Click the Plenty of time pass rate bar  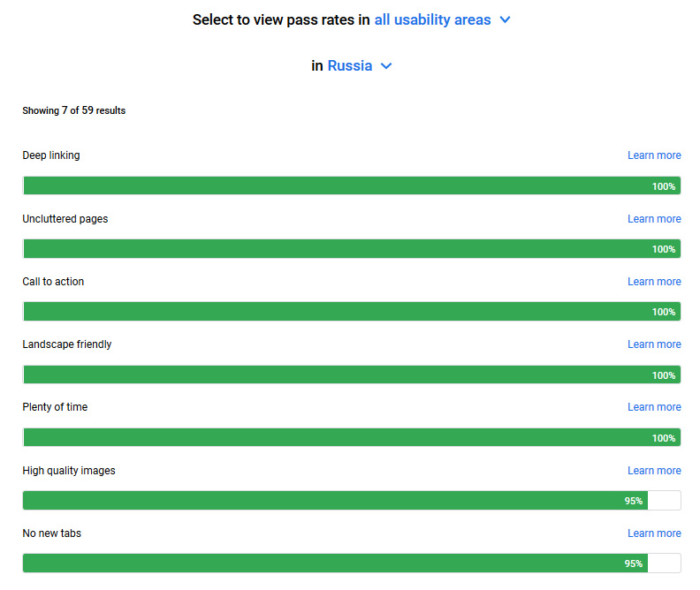(x=352, y=437)
